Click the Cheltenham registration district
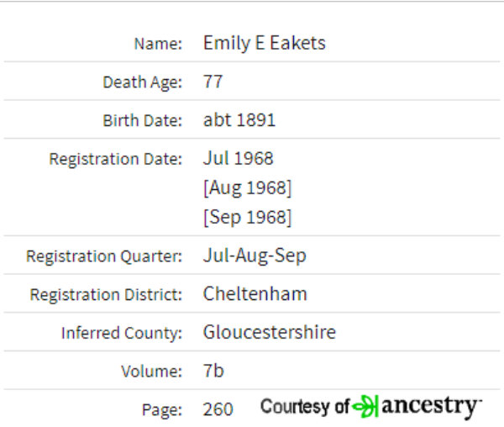 pyautogui.click(x=255, y=293)
